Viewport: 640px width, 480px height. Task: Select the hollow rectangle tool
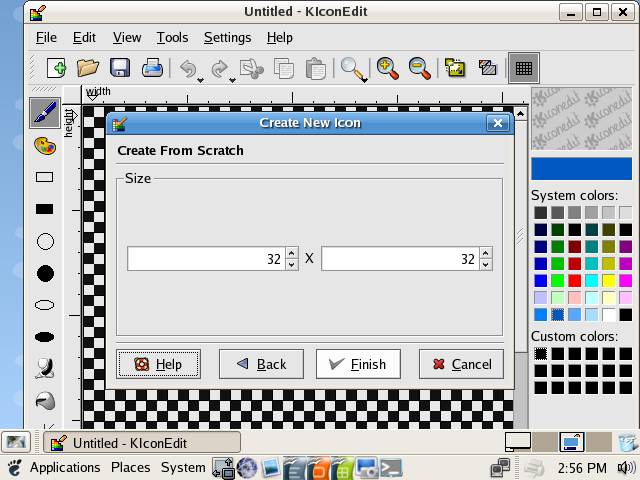[x=44, y=177]
